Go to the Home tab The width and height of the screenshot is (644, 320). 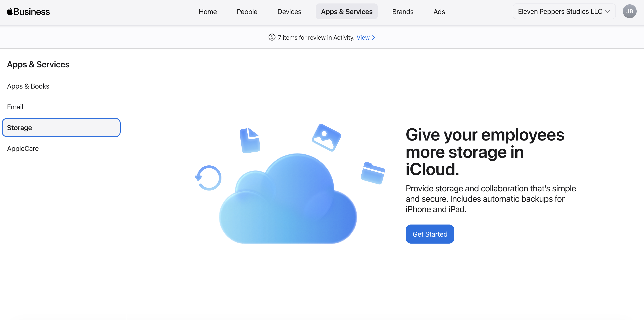click(208, 11)
